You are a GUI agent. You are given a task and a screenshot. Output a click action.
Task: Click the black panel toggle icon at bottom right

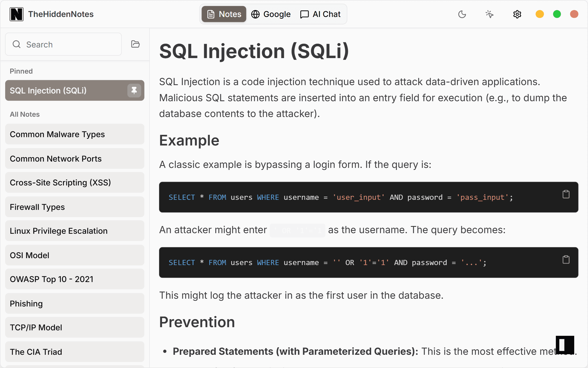point(565,345)
